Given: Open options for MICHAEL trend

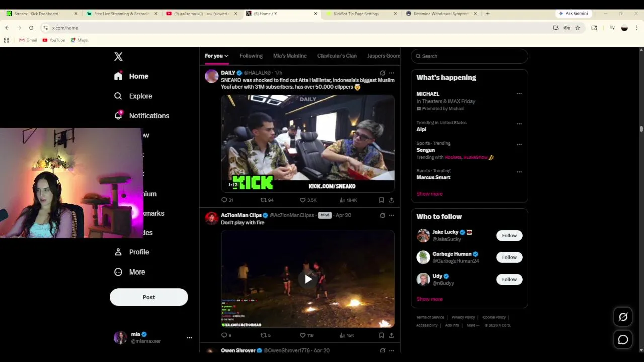Looking at the screenshot, I should point(519,94).
